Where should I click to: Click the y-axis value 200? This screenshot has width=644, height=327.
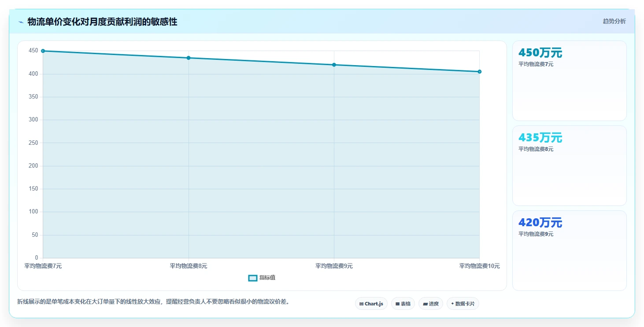(x=33, y=166)
